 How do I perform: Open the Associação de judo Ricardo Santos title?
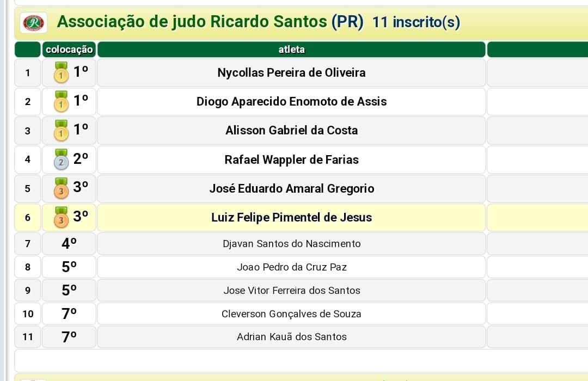210,22
